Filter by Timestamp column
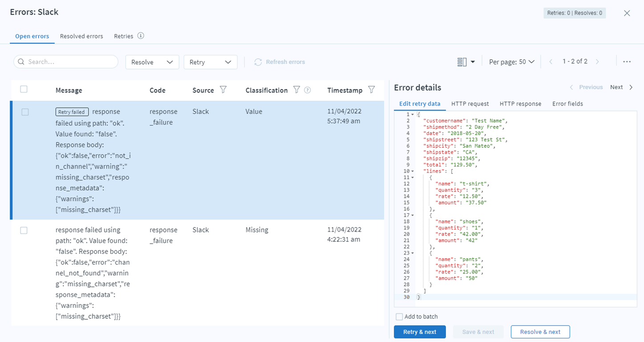Screen dimensions: 644x342 point(371,90)
